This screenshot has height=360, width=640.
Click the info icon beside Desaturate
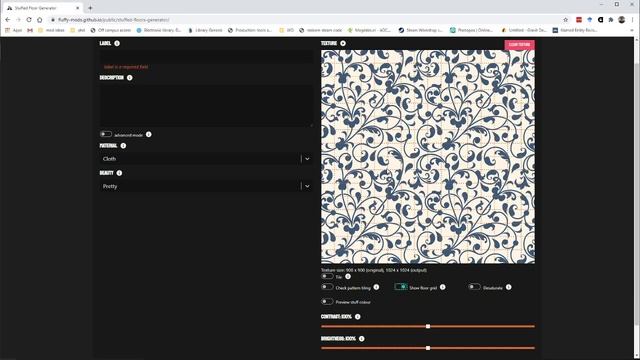coord(509,287)
